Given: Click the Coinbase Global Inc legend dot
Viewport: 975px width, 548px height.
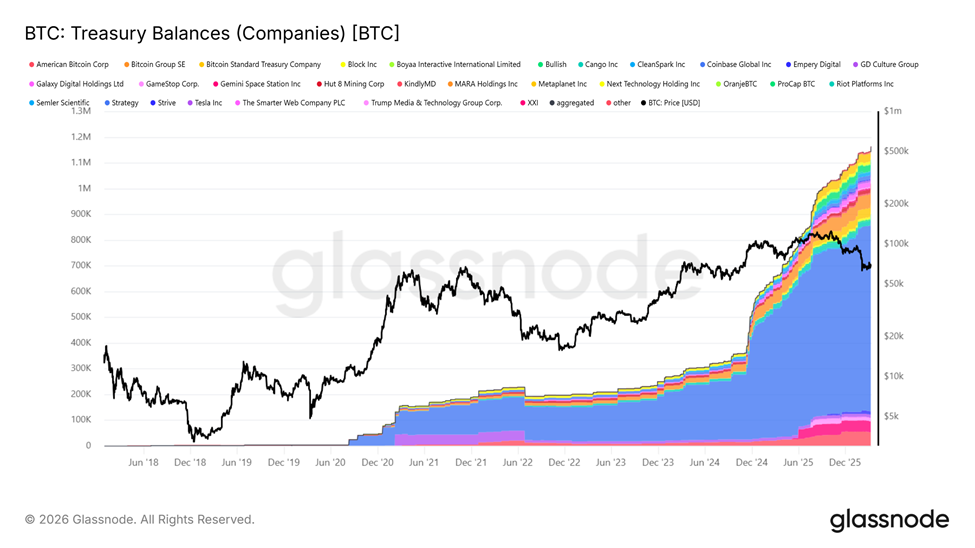Looking at the screenshot, I should [703, 64].
